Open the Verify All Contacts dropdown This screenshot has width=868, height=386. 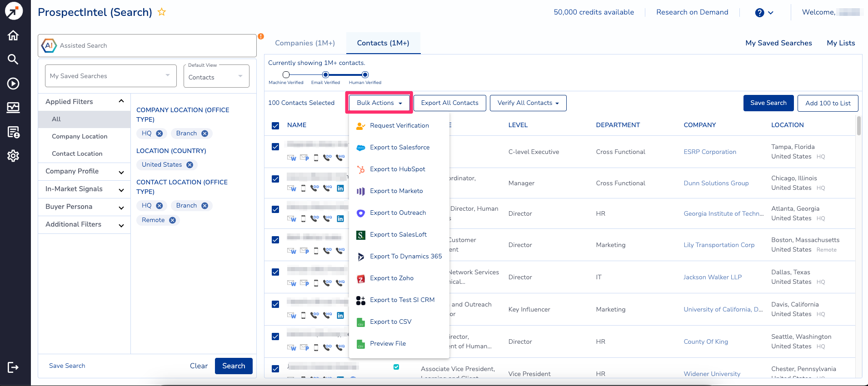pyautogui.click(x=528, y=103)
